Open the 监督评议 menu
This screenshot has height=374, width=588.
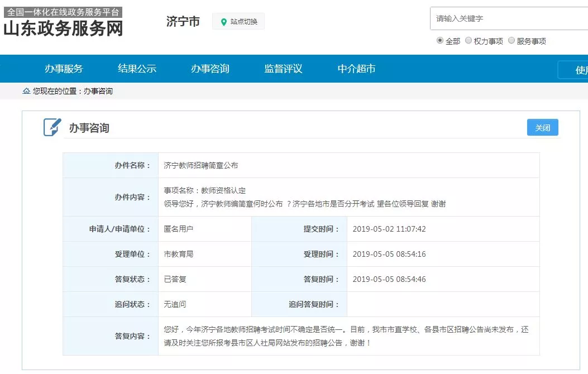click(283, 69)
